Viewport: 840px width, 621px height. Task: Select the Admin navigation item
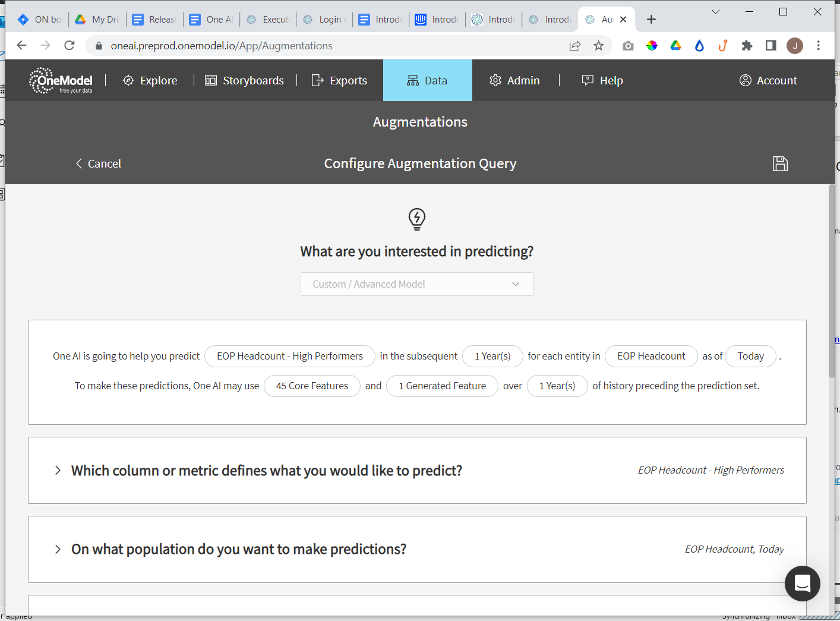515,81
